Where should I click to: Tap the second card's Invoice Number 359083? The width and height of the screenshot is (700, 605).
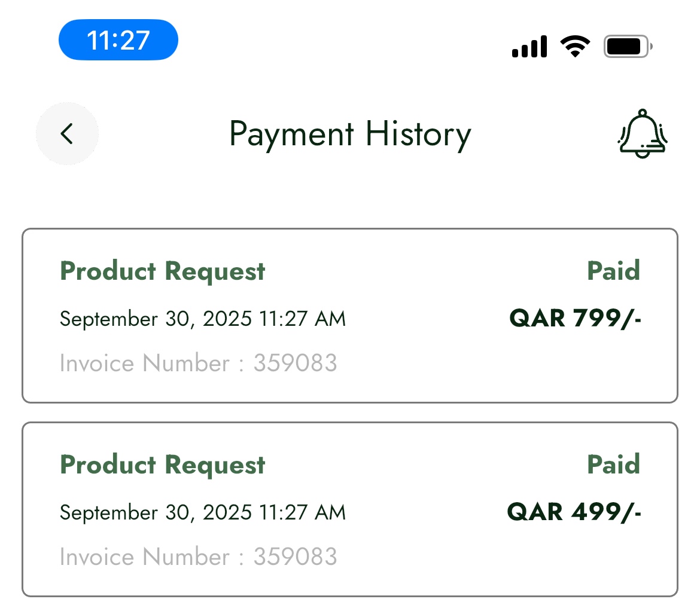click(199, 557)
